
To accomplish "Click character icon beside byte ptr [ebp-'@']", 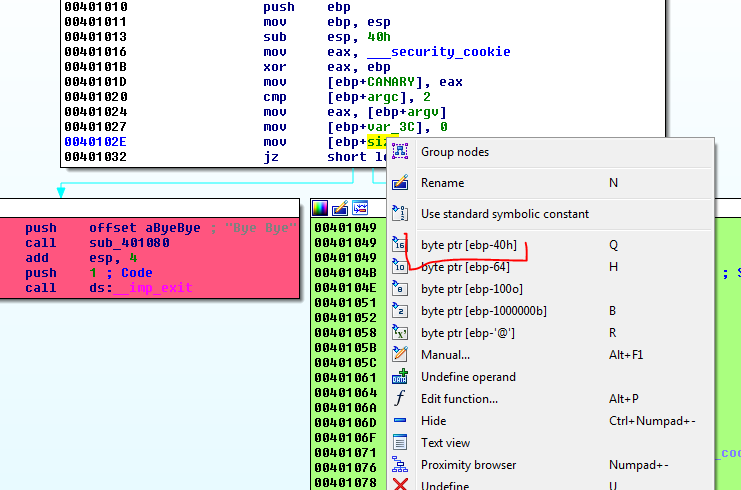I will pos(400,333).
